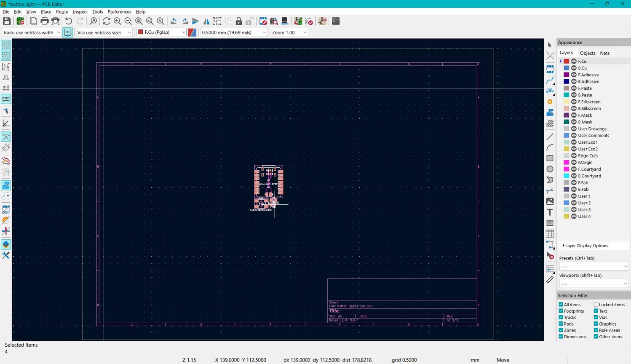Click the Edge.Cuts layer color swatch
Image resolution: width=631 pixels, height=364 pixels.
coord(567,155)
